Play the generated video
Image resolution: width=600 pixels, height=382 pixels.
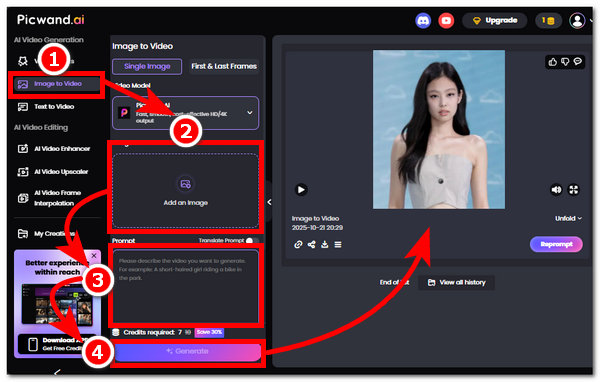301,189
